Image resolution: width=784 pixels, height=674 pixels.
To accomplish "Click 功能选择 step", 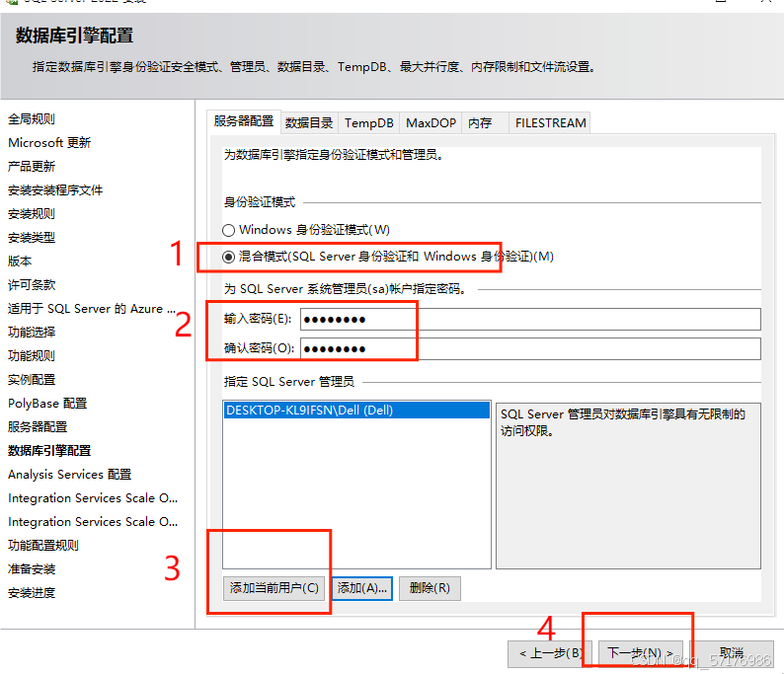I will click(x=32, y=333).
